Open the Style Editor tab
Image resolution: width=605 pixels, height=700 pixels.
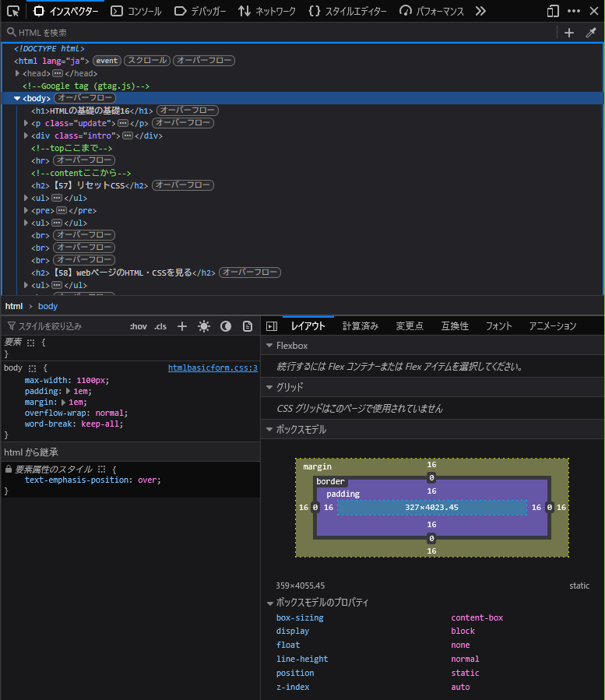click(x=347, y=11)
